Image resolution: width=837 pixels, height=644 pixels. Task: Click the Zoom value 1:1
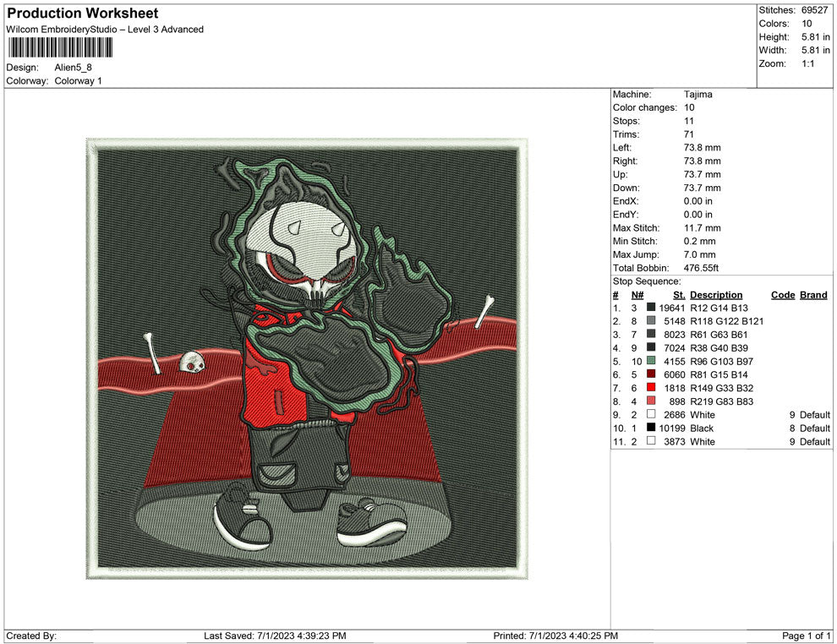tap(808, 63)
